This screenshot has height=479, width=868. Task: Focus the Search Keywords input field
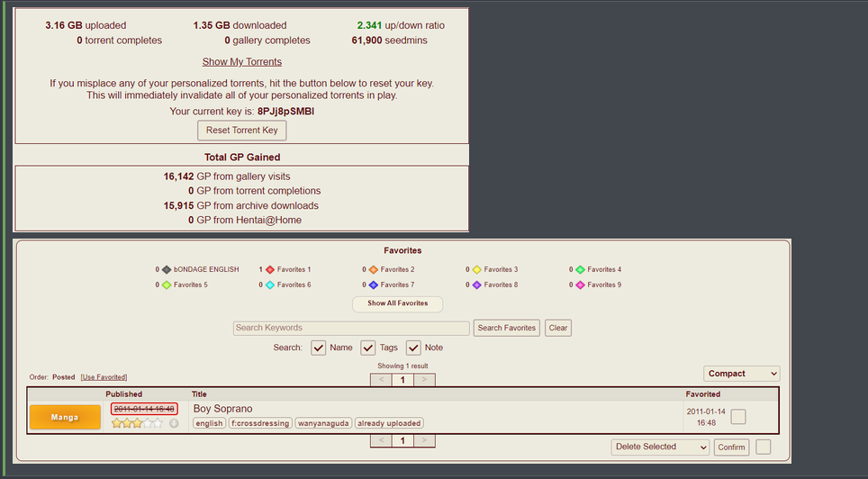tap(351, 328)
